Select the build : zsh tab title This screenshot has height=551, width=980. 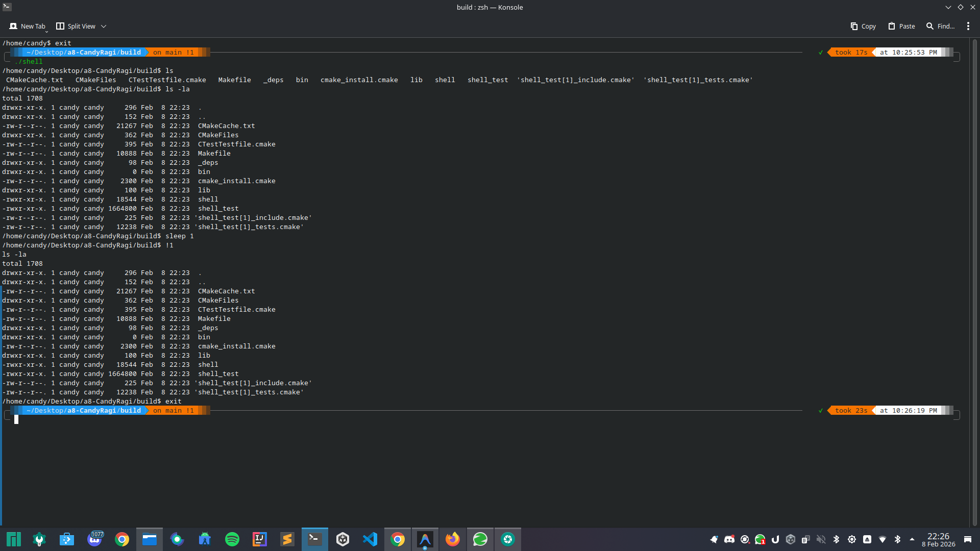(x=489, y=7)
